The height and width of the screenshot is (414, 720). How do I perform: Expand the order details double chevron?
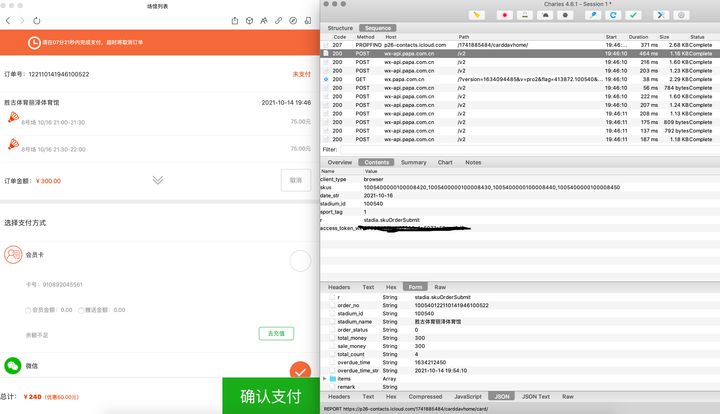pos(158,180)
